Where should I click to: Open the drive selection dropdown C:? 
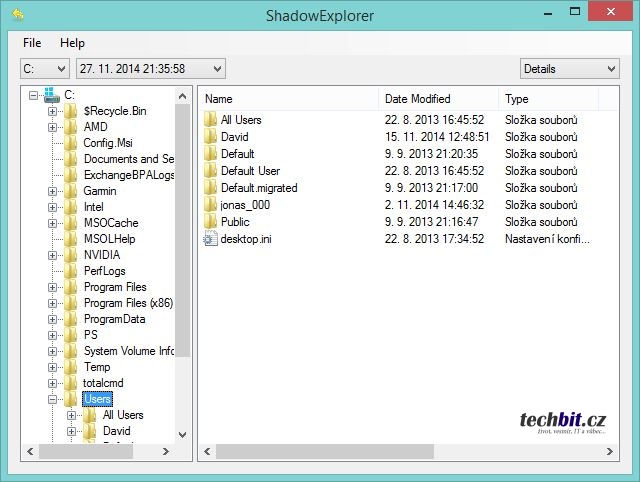tap(44, 69)
